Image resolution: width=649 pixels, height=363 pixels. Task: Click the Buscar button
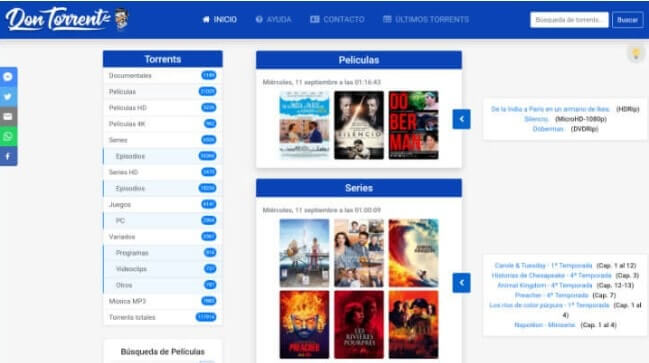pos(627,20)
